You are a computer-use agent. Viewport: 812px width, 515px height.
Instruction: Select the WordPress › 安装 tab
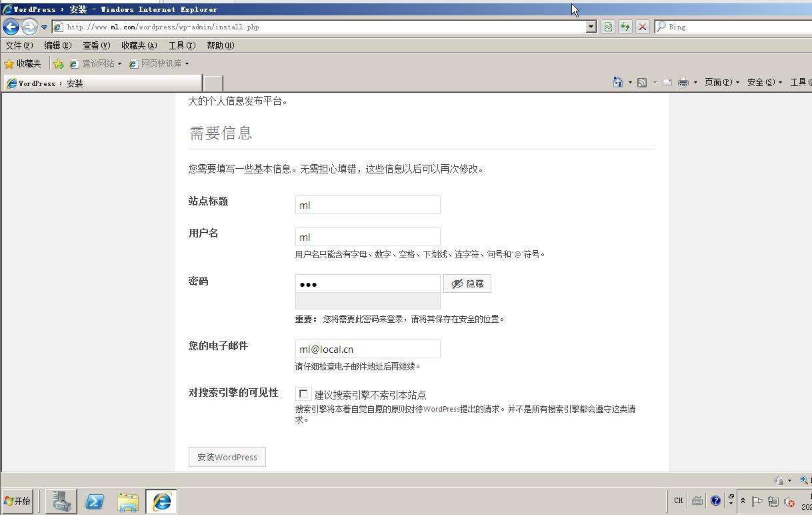click(x=102, y=83)
